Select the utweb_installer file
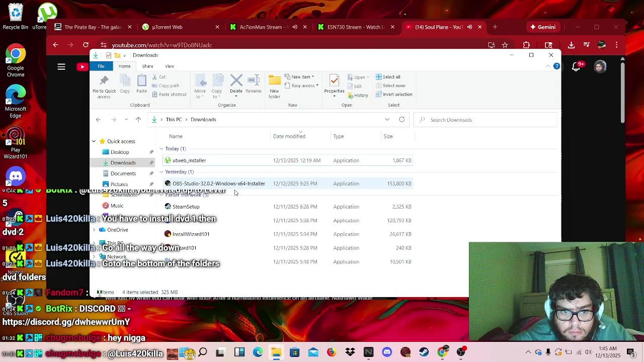The width and height of the screenshot is (644, 362). click(x=288, y=160)
